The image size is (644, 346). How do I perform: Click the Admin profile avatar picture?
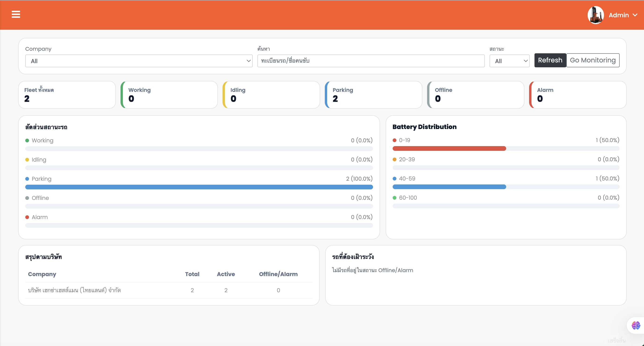point(596,15)
